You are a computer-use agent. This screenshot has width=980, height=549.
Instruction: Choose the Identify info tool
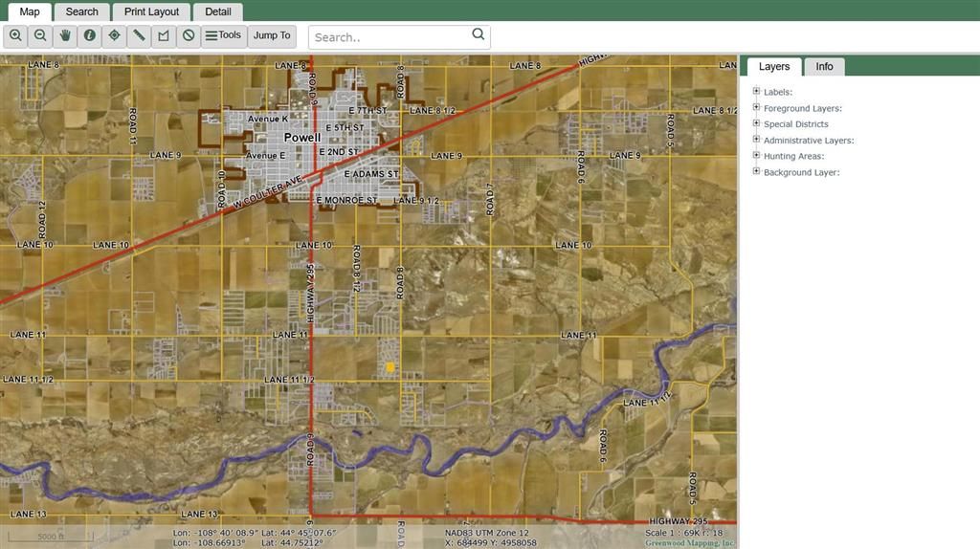click(x=90, y=36)
